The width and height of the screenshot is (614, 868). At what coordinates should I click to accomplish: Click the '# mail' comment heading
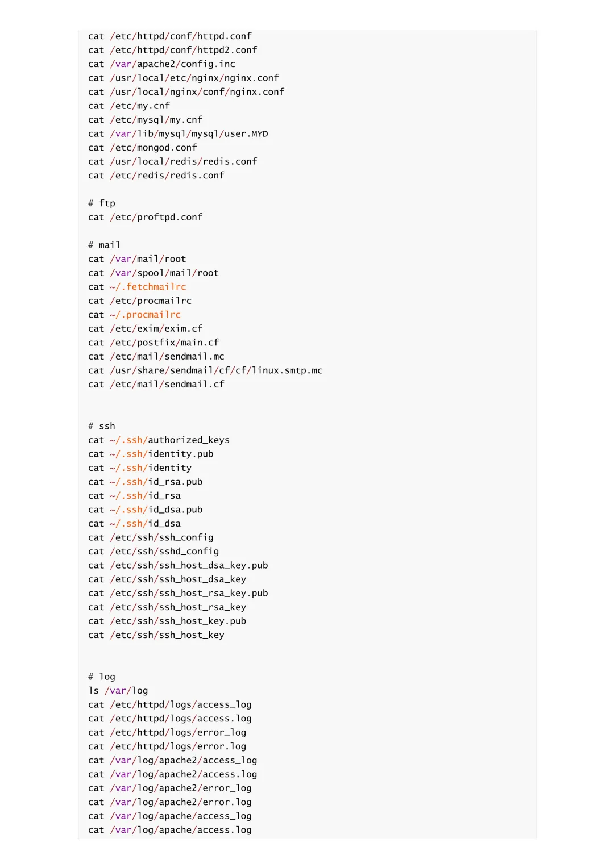click(x=104, y=245)
